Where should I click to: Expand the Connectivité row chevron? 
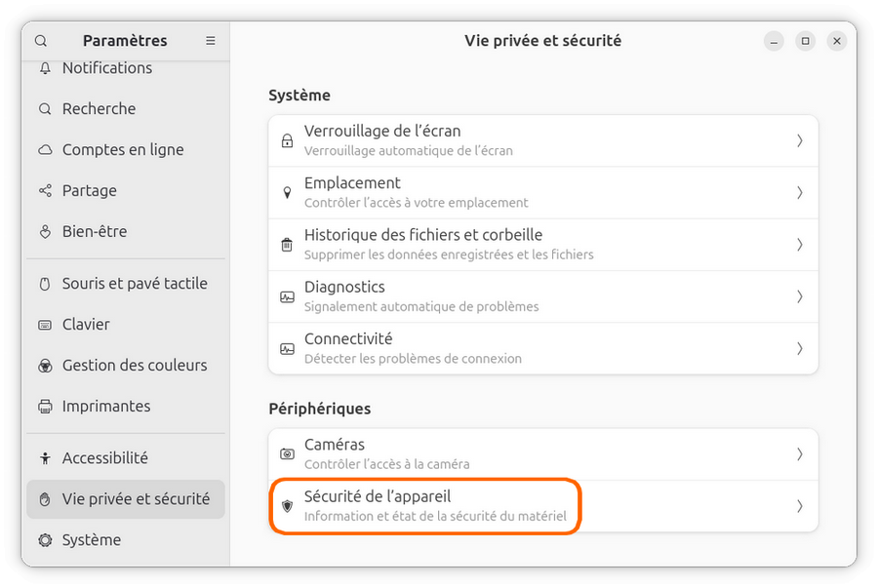click(x=799, y=349)
